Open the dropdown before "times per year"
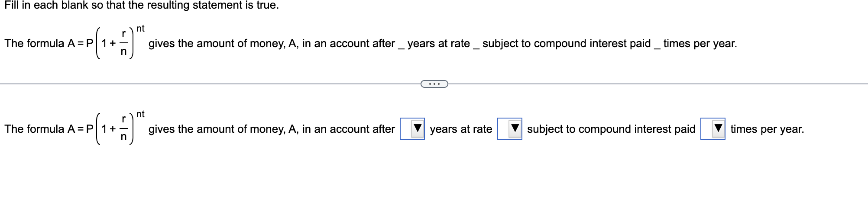Image resolution: width=868 pixels, height=218 pixels. [713, 129]
